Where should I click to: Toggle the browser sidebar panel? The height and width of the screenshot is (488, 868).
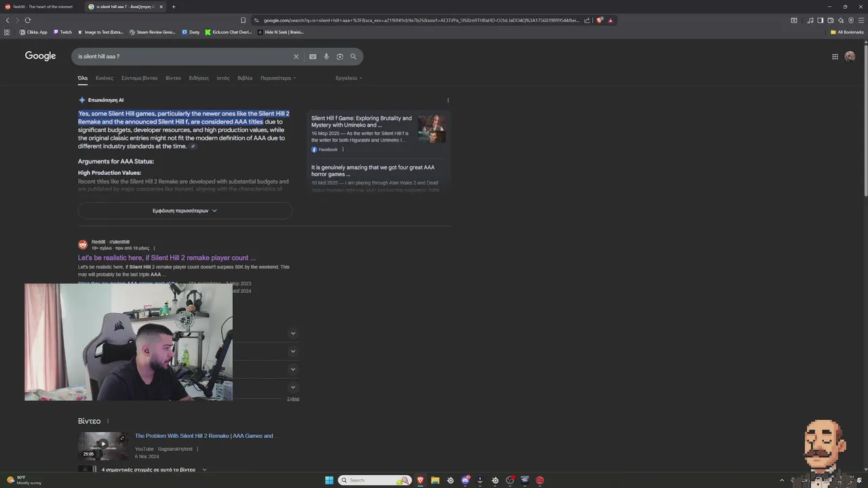820,20
